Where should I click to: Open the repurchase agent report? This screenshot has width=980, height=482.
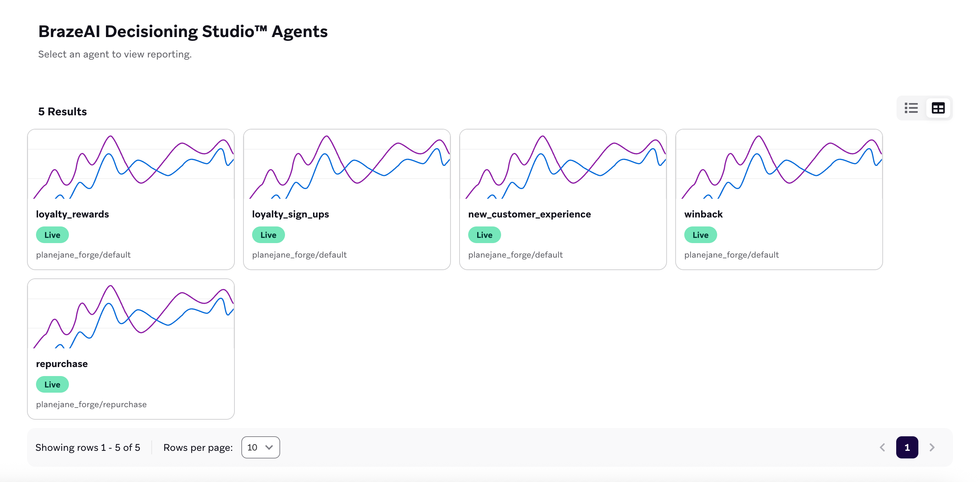tap(131, 348)
